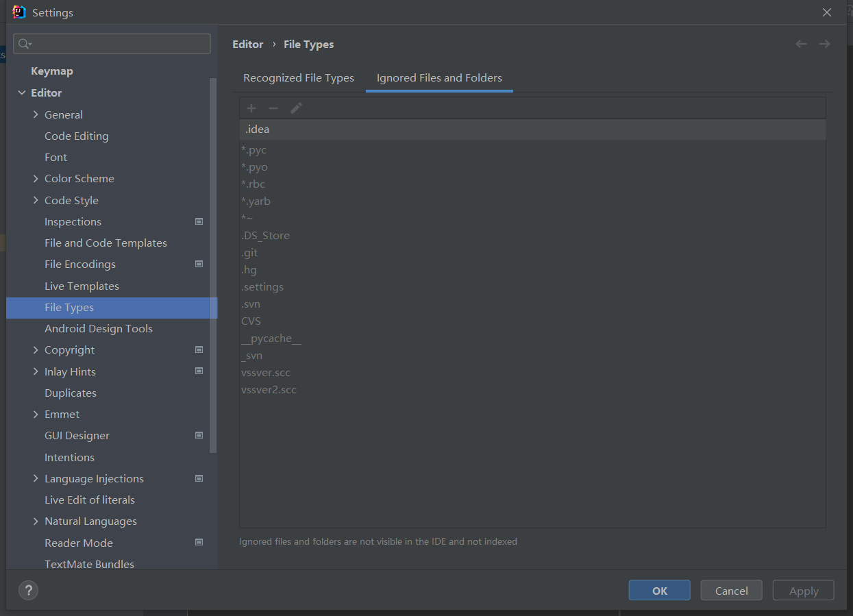Click the settings tree vertical scrollbar
Screen dimensions: 853x616
(x=213, y=265)
